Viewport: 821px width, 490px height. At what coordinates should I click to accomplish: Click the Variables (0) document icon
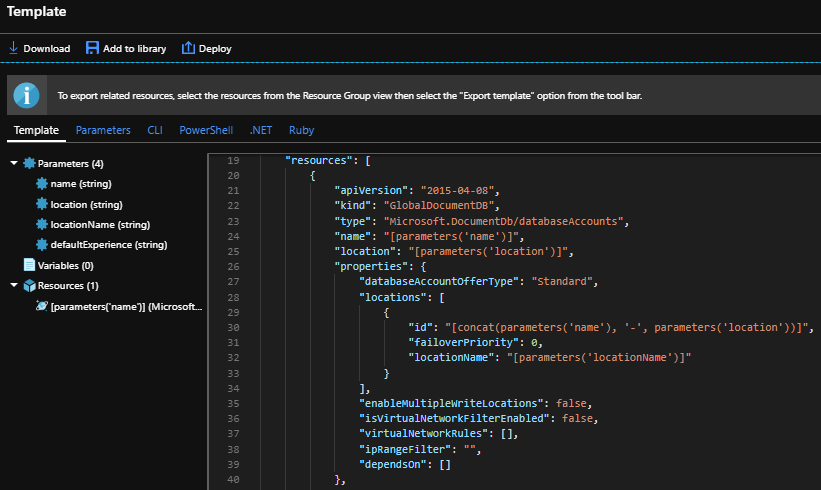pos(29,265)
